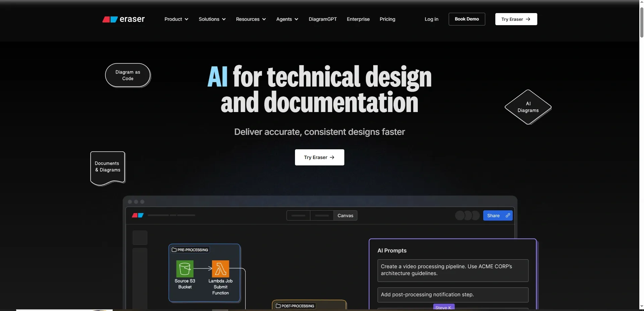Open the Pricing page

point(387,19)
